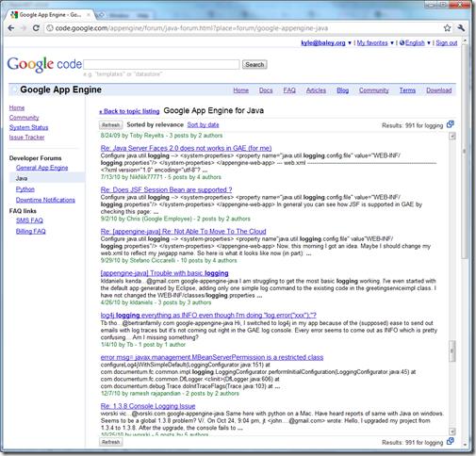The height and width of the screenshot is (456, 476).
Task: Go back using the browser back arrow
Action: (x=11, y=28)
